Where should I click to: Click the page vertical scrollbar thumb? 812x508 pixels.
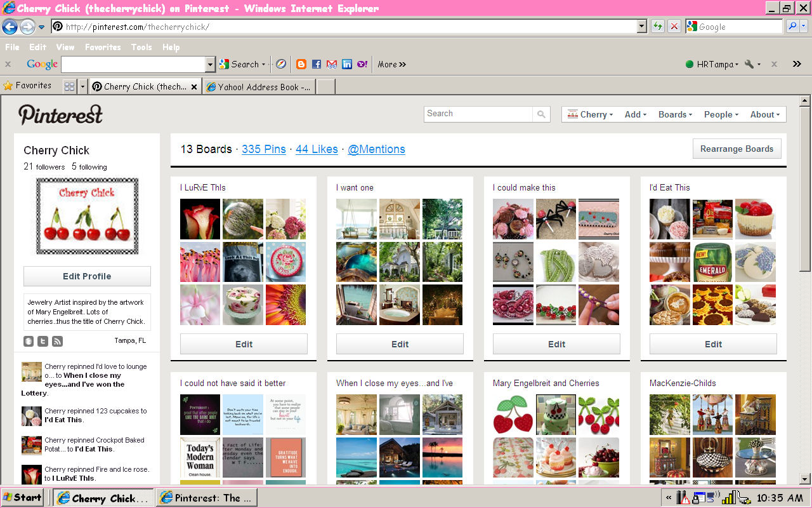pos(805,189)
